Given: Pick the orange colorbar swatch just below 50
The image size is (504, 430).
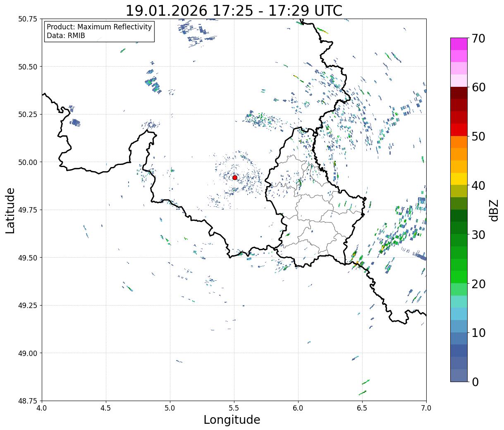Looking at the screenshot, I should point(459,142).
